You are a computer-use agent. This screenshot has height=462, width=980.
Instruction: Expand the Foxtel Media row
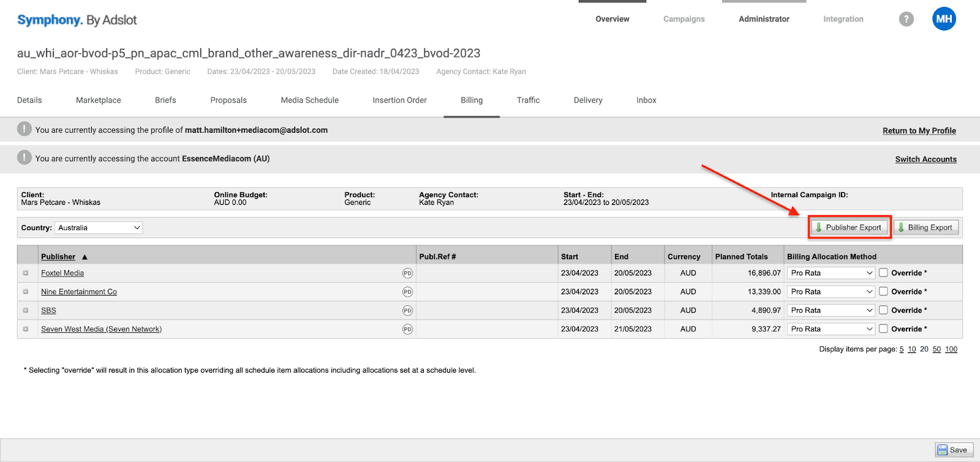pos(26,273)
